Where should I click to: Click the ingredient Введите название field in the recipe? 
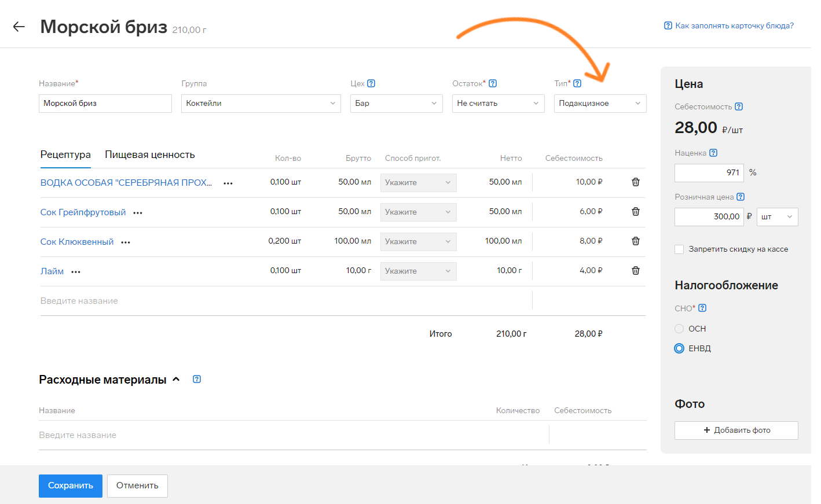[x=285, y=301]
